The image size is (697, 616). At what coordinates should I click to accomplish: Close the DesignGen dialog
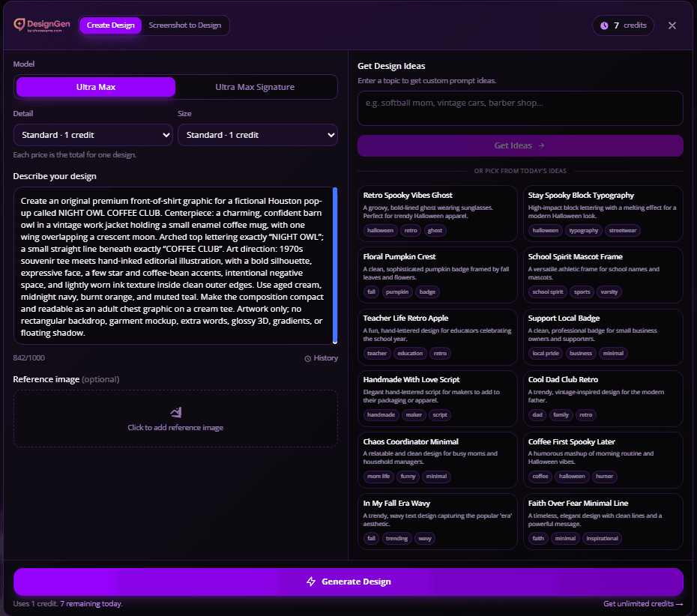[x=672, y=25]
